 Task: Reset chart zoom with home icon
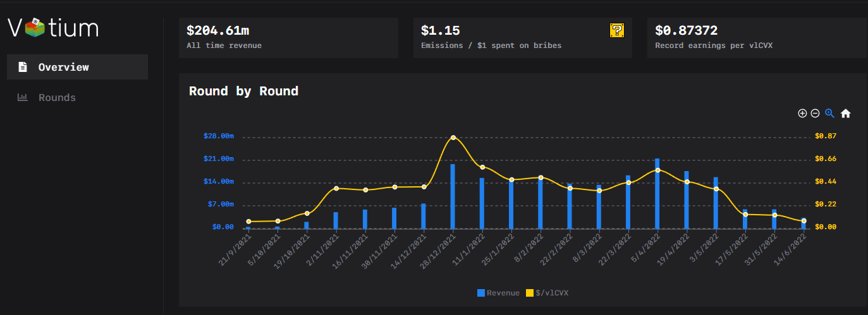pyautogui.click(x=845, y=114)
